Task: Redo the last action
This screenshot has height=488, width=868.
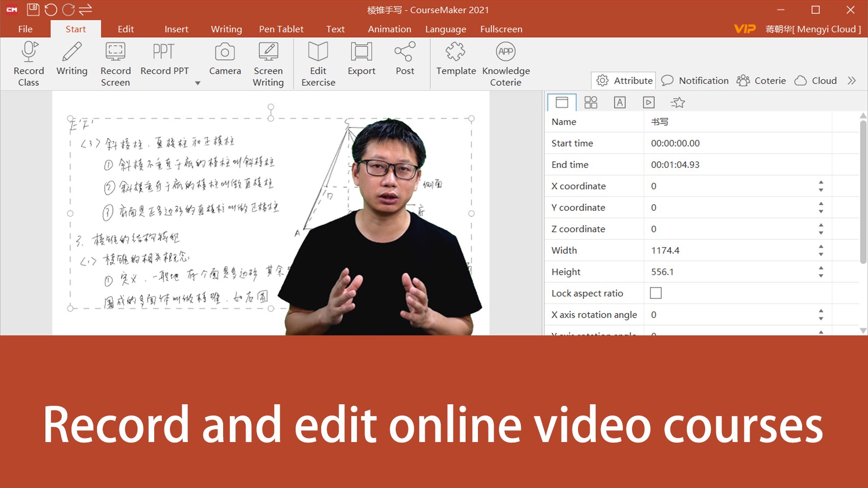Action: (x=68, y=9)
